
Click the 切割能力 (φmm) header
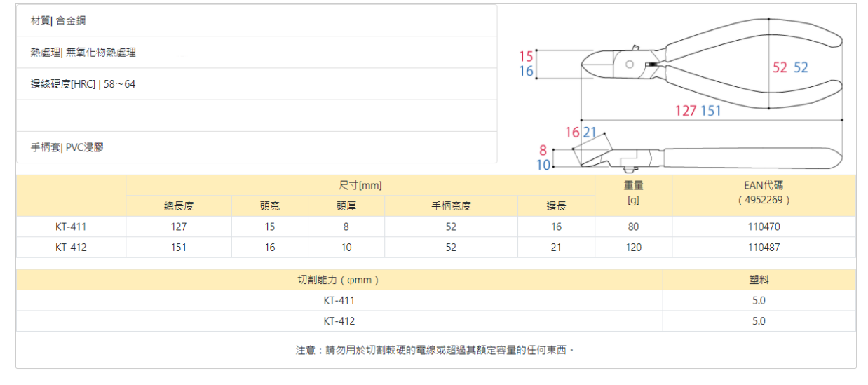(x=339, y=280)
